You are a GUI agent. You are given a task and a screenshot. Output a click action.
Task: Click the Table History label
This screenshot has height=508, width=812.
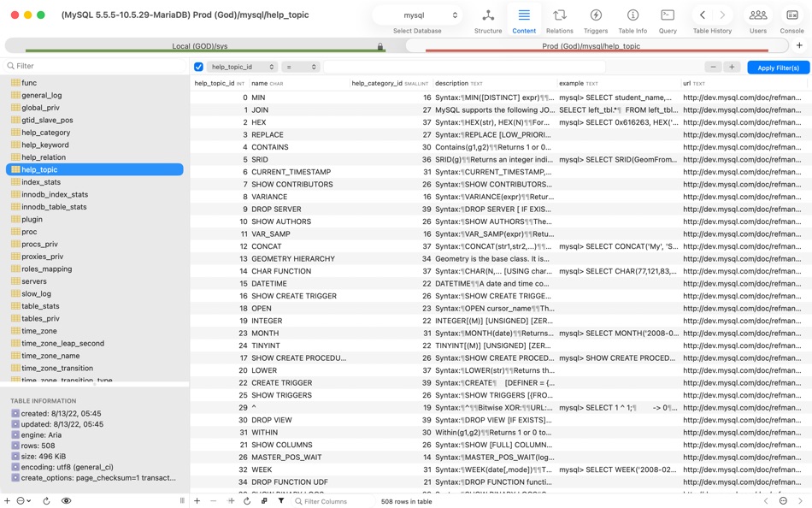click(712, 31)
